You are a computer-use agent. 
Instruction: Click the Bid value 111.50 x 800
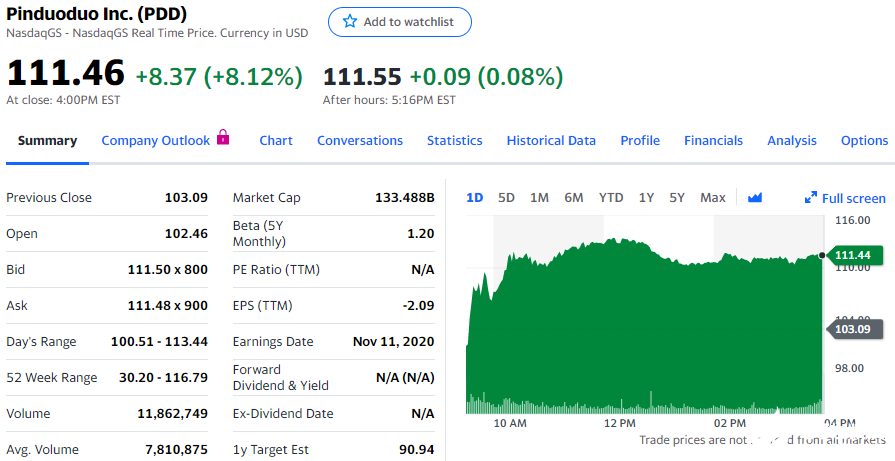click(168, 269)
